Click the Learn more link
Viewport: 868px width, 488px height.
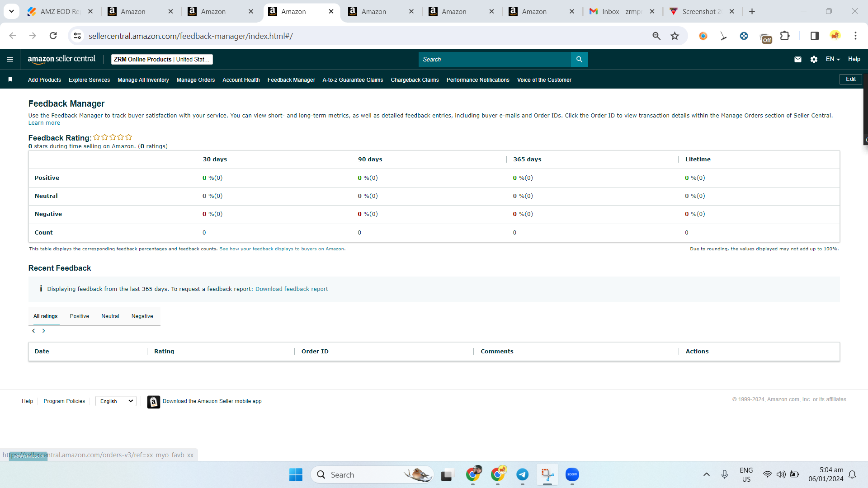tap(44, 123)
